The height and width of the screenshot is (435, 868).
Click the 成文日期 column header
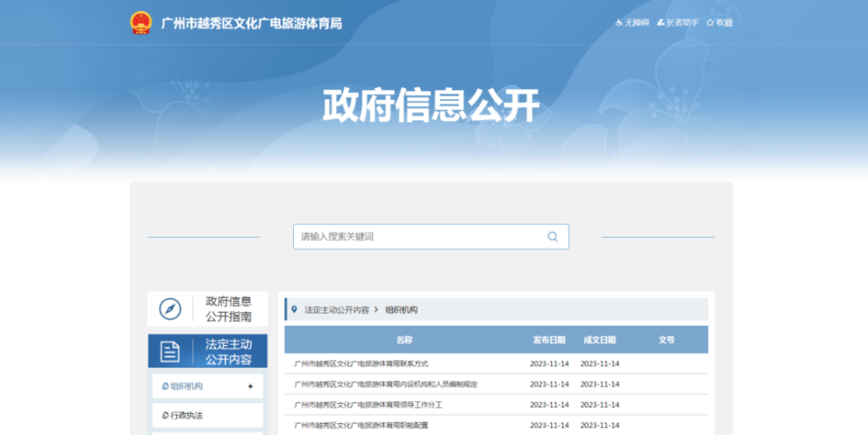600,340
